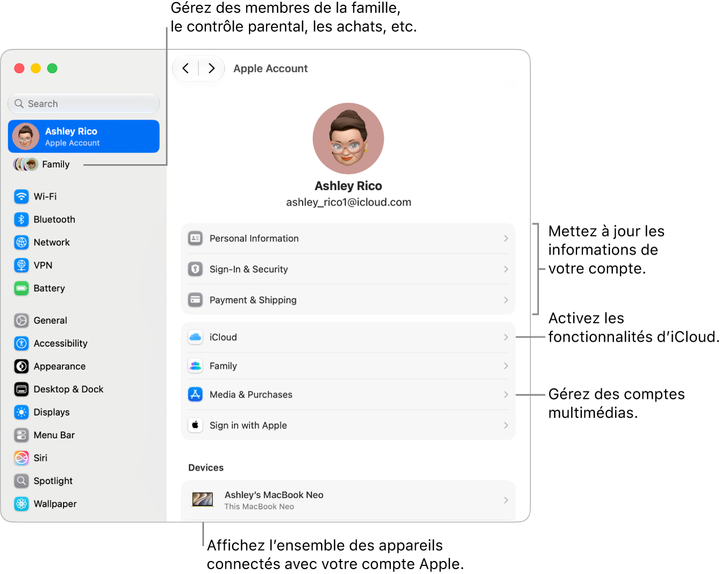Viewport: 728px width, 574px height.
Task: Click the Wallpaper flower icon
Action: (x=22, y=504)
